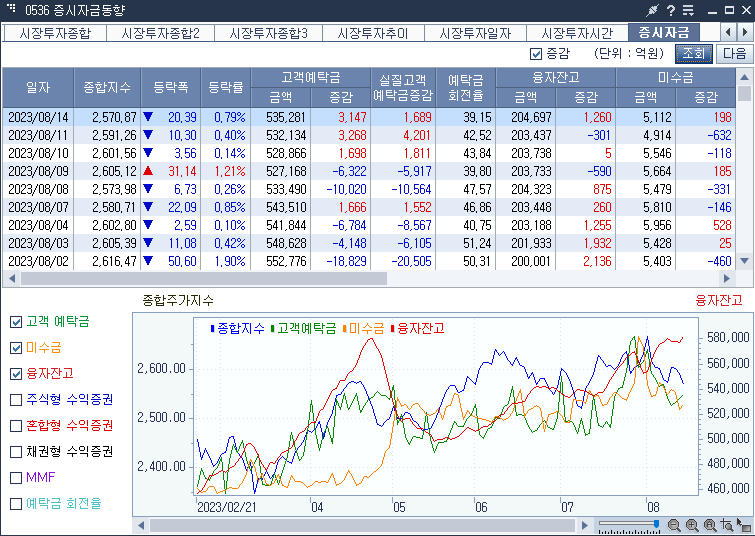This screenshot has height=536, width=755.
Task: Click table vertical scrollbar down arrow
Action: 744,261
